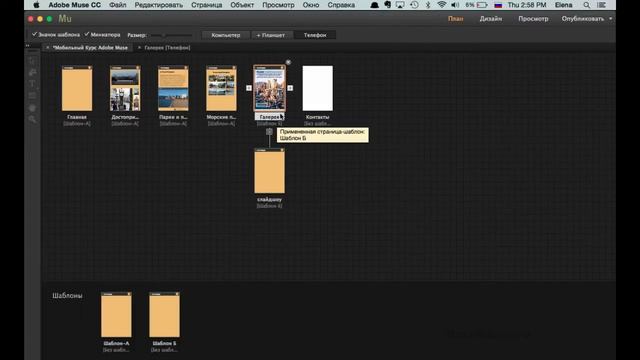
Task: Open the Elena user menu
Action: click(563, 5)
